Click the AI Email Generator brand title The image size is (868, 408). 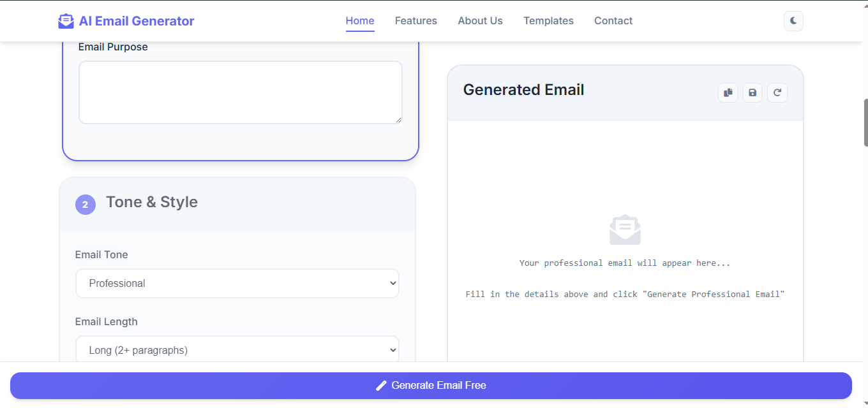click(x=137, y=21)
